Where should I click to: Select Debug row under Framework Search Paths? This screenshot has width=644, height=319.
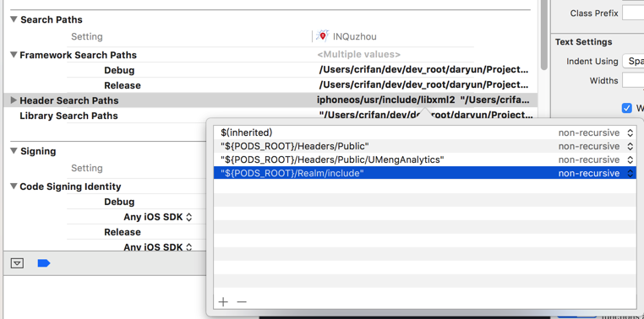119,70
